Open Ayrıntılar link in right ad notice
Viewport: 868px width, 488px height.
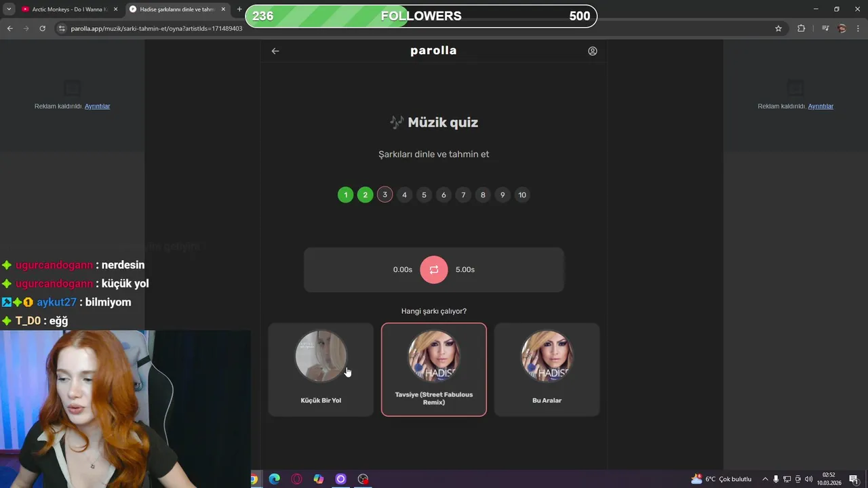(x=821, y=106)
